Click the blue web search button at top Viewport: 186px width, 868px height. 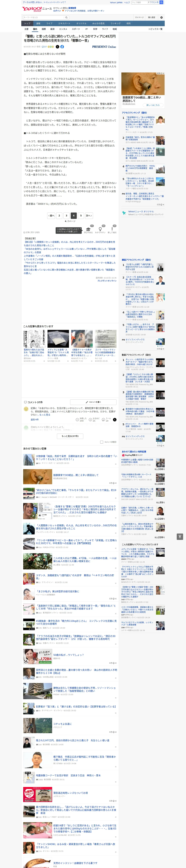point(161,2)
